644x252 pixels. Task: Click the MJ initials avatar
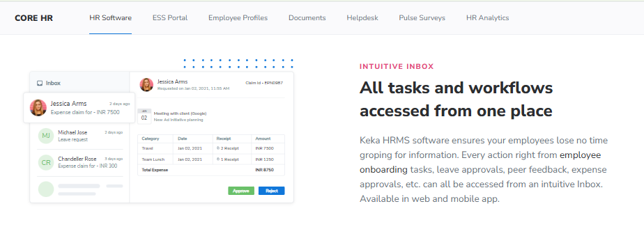pyautogui.click(x=46, y=136)
